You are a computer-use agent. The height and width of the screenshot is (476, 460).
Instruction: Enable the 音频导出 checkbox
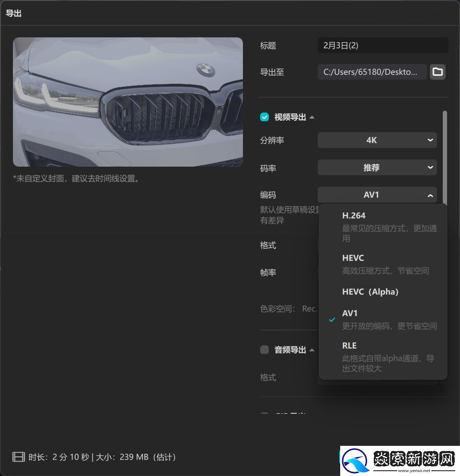(x=264, y=350)
